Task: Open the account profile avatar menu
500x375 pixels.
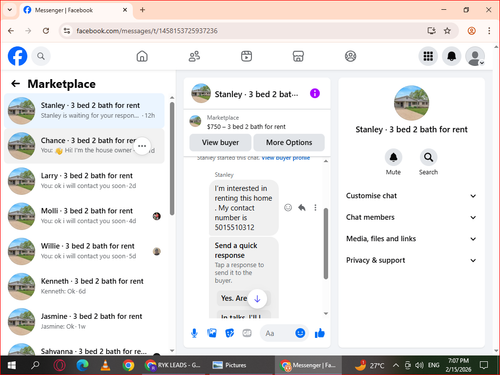Action: (475, 56)
